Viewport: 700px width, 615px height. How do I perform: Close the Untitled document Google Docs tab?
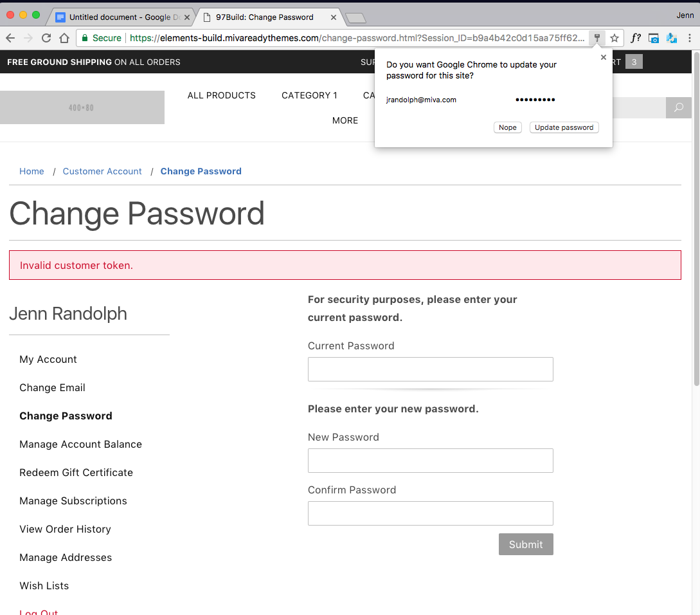[187, 17]
